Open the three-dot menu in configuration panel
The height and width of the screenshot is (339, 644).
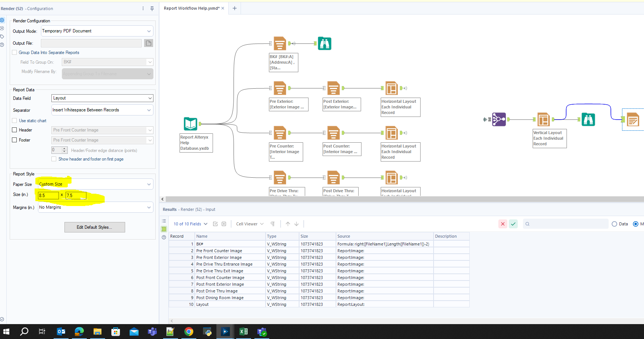[143, 8]
